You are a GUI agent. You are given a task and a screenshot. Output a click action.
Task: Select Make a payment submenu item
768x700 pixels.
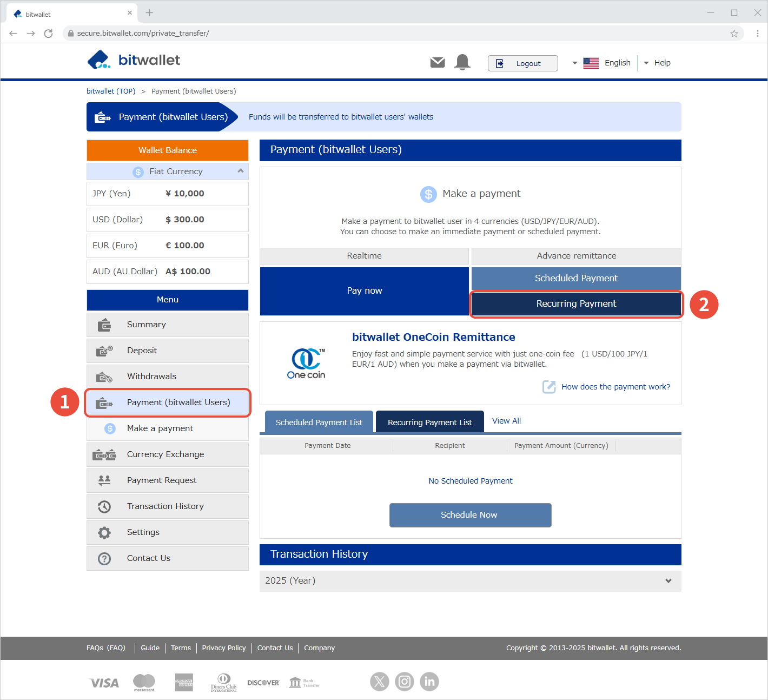pyautogui.click(x=168, y=428)
